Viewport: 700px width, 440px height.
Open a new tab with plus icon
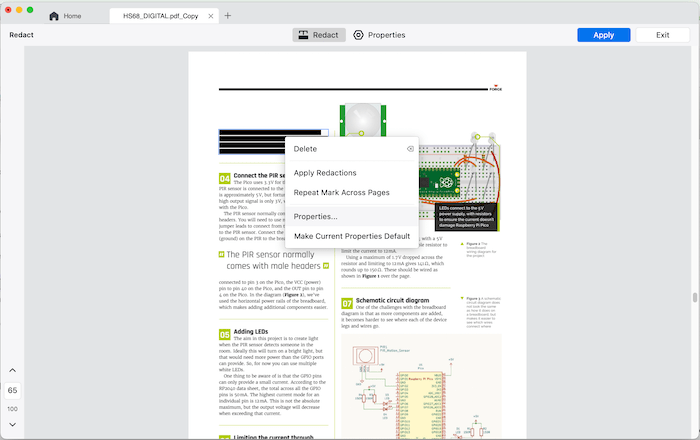click(228, 16)
